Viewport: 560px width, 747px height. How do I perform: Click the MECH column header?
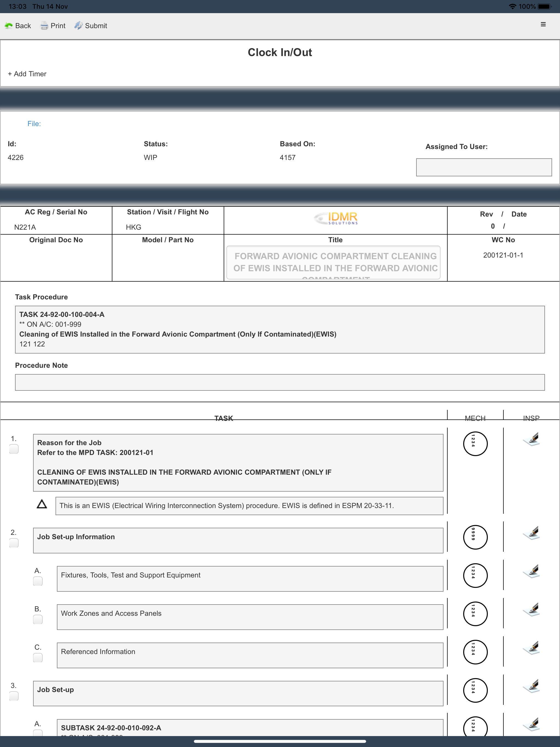475,418
